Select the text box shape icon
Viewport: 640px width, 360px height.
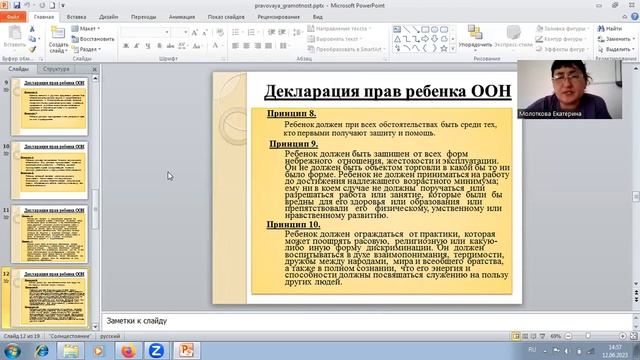(397, 29)
